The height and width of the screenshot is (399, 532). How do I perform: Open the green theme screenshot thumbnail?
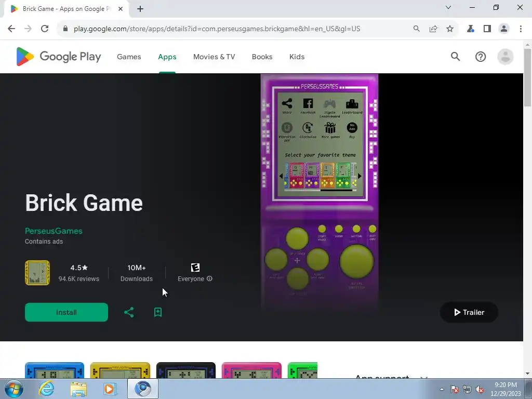(x=302, y=370)
